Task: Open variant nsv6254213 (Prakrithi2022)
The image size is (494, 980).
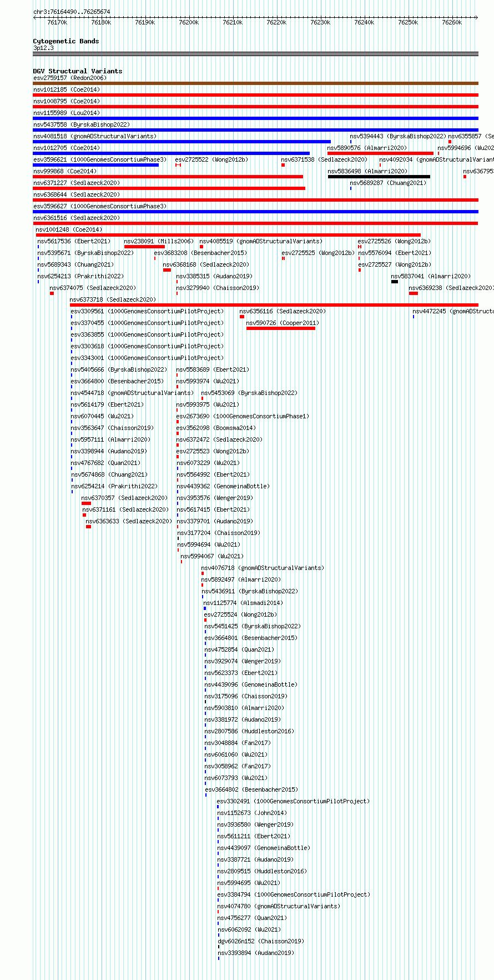Action: pos(81,277)
